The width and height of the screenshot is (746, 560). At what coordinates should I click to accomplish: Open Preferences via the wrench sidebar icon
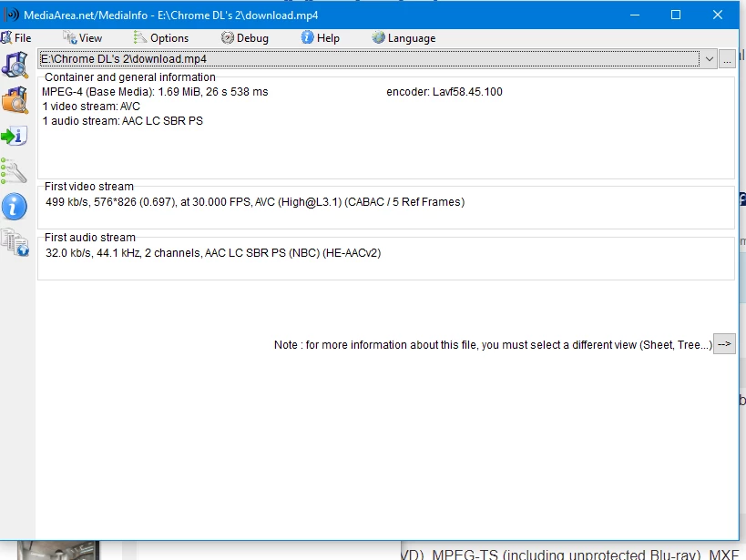point(14,171)
